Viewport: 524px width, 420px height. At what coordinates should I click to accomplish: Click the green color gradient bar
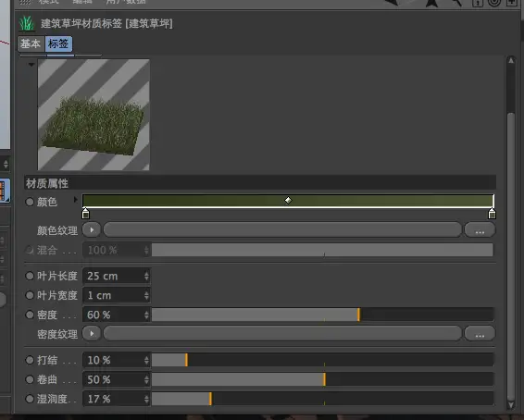(x=288, y=201)
